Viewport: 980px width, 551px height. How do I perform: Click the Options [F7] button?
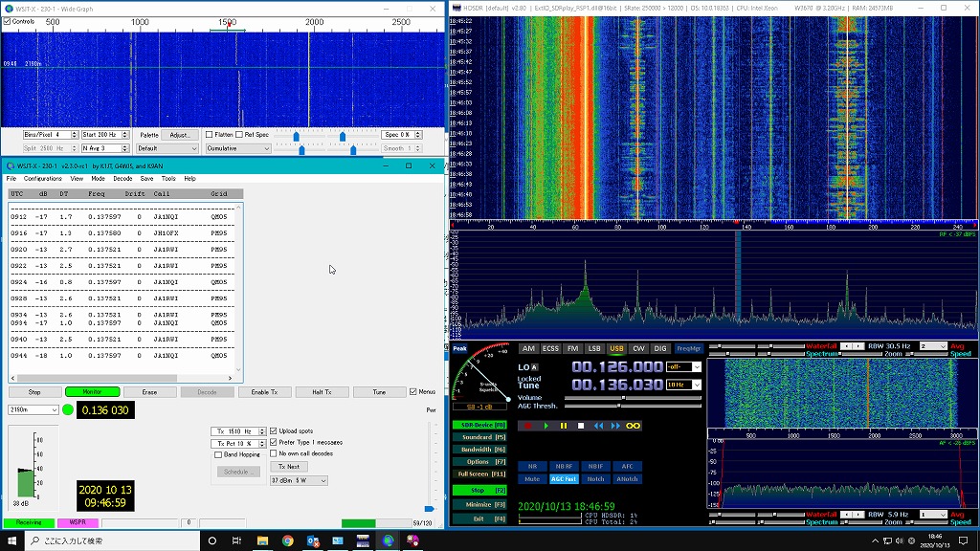479,462
